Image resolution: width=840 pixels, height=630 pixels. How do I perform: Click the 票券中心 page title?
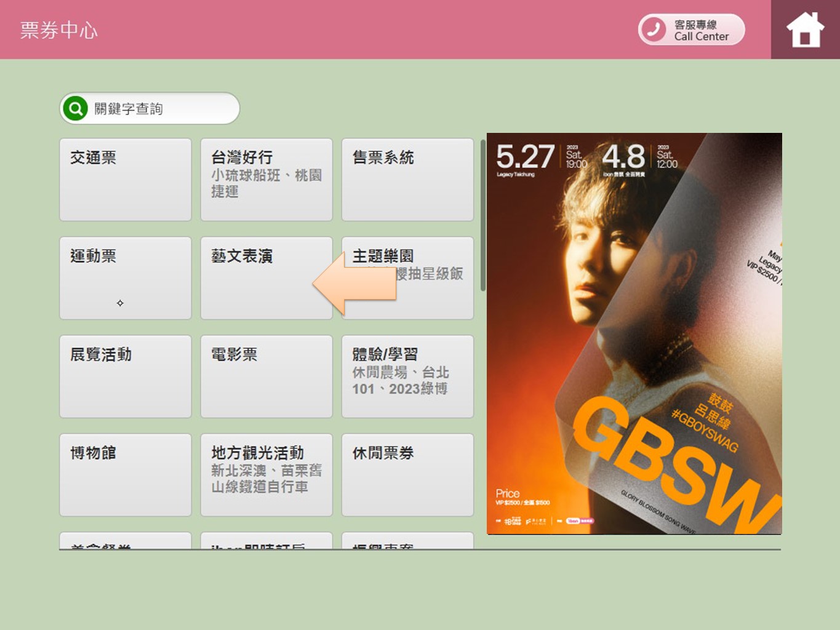[x=59, y=30]
